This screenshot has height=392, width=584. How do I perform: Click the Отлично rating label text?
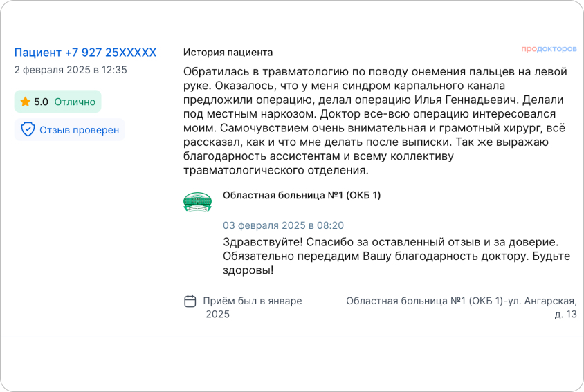(x=75, y=102)
